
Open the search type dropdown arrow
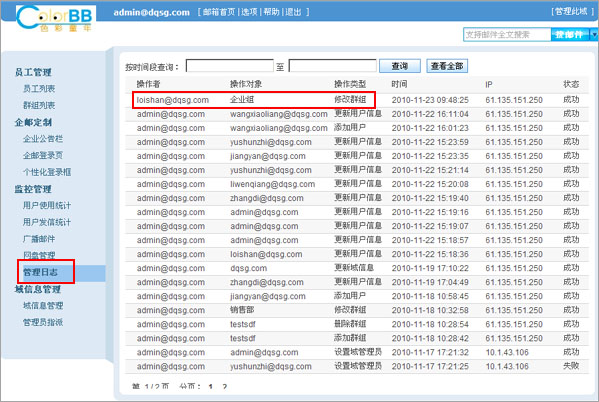point(594,35)
